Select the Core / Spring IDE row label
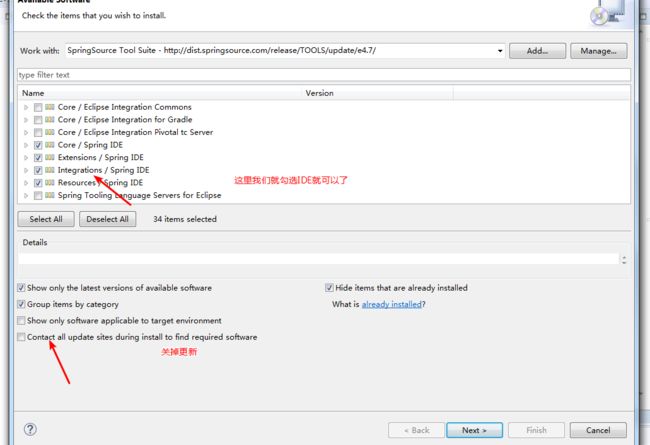Screen dimensions: 650x445 coord(90,145)
